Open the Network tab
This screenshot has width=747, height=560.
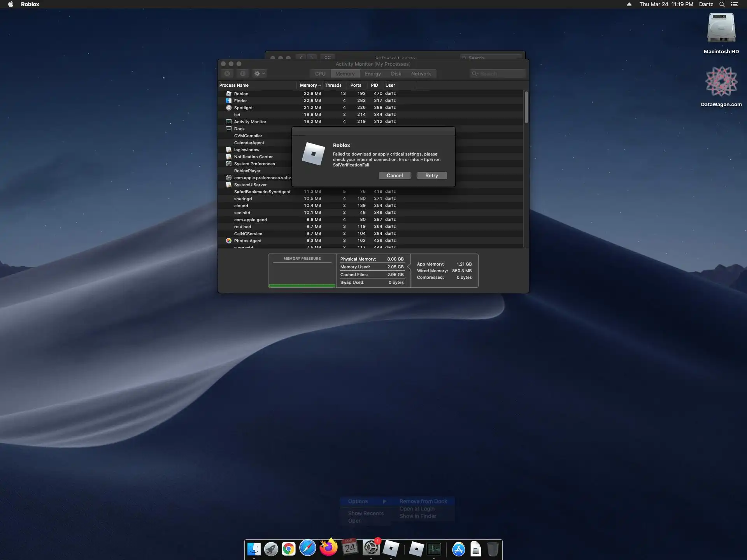pyautogui.click(x=421, y=73)
